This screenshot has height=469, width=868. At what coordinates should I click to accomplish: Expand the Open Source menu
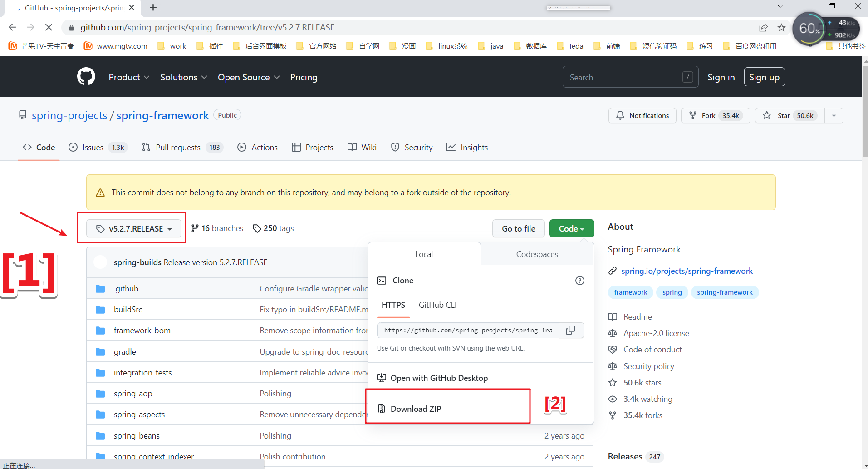click(249, 77)
